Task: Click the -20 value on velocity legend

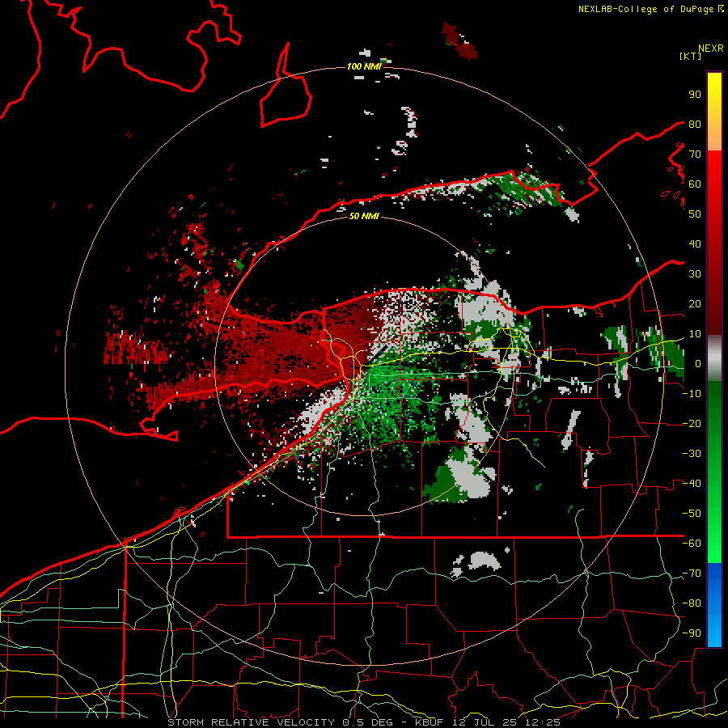Action: coord(692,423)
